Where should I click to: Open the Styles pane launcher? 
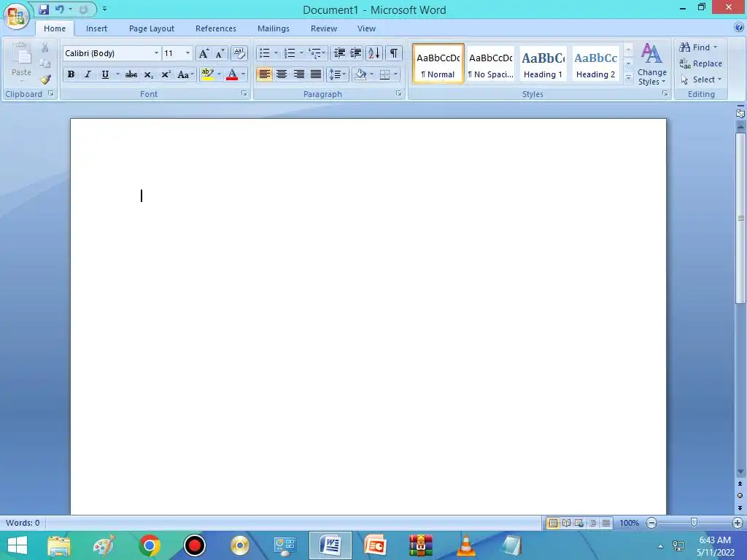665,94
